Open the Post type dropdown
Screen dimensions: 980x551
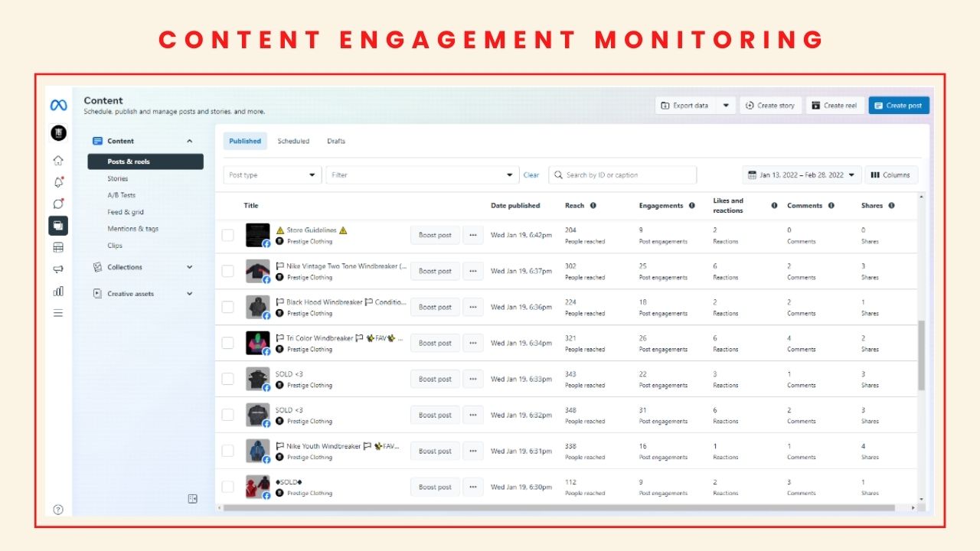tap(273, 175)
